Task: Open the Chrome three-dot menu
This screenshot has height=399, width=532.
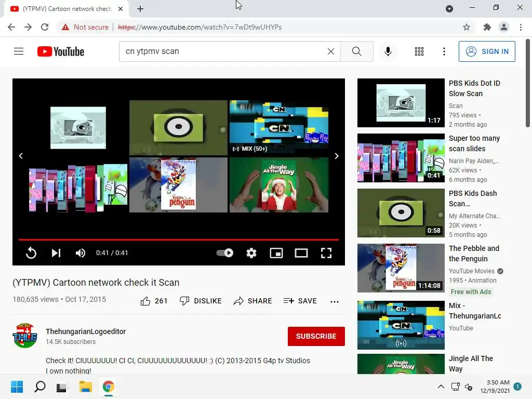Action: point(521,27)
